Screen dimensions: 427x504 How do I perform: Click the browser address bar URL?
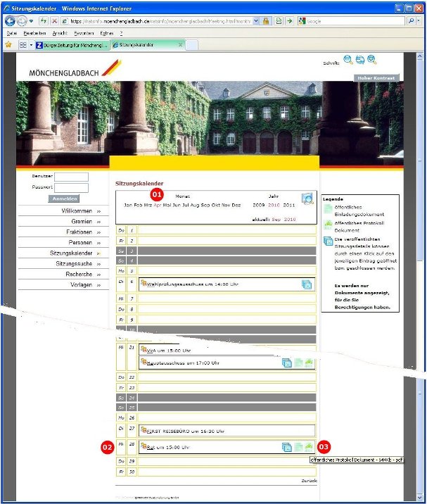click(160, 21)
